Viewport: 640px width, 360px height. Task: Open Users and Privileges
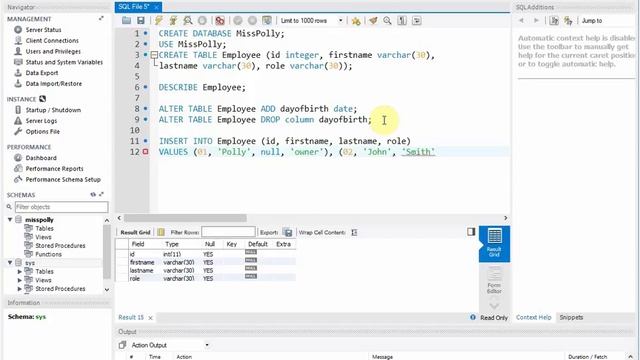[x=53, y=51]
